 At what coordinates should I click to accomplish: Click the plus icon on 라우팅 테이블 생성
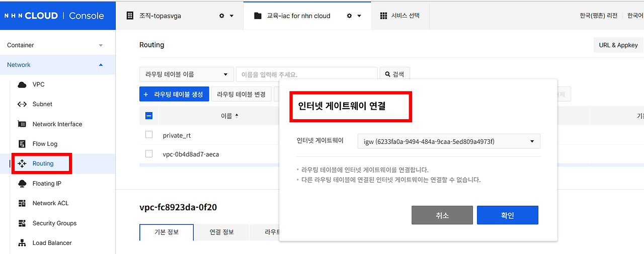coord(146,94)
